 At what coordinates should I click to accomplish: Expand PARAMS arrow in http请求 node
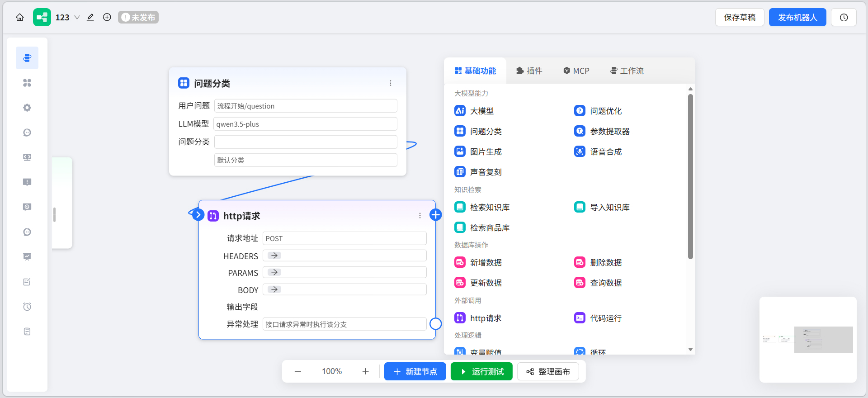click(x=274, y=272)
